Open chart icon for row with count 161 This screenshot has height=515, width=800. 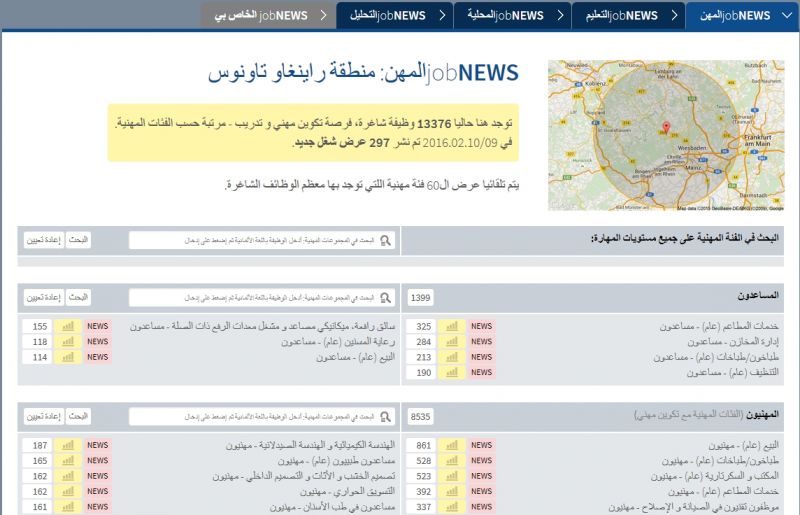[68, 507]
